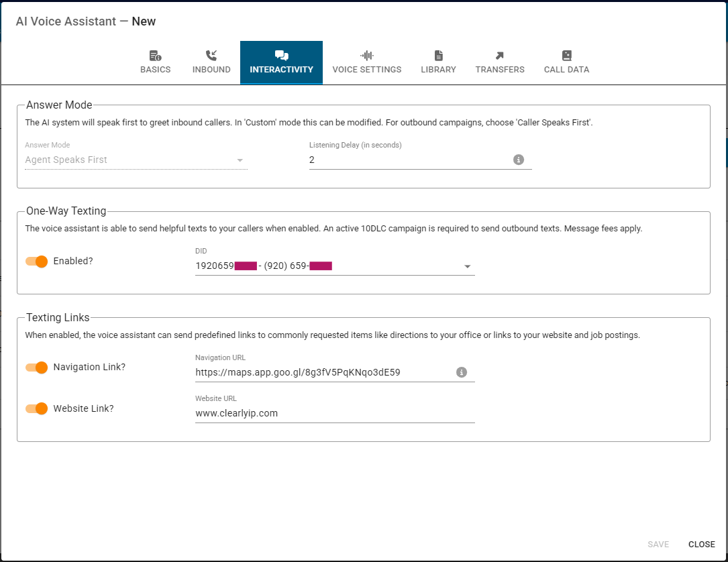Click the Transfers arrow icon
Viewport: 728px width, 562px height.
tap(500, 56)
